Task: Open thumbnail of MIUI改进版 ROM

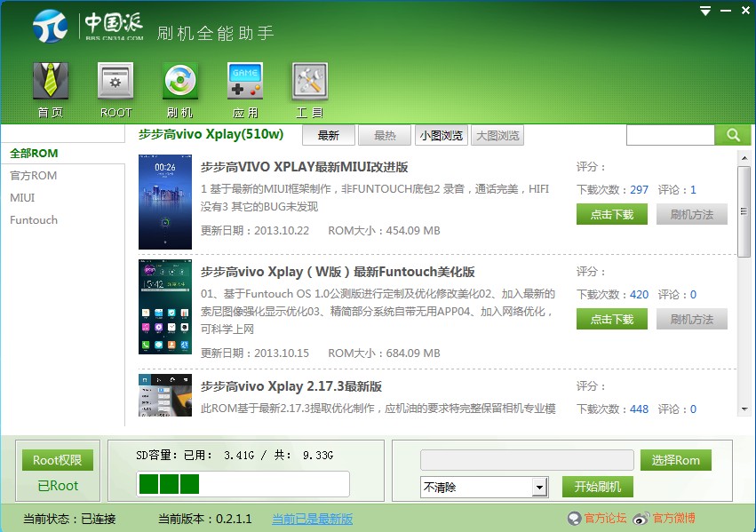Action: click(165, 202)
